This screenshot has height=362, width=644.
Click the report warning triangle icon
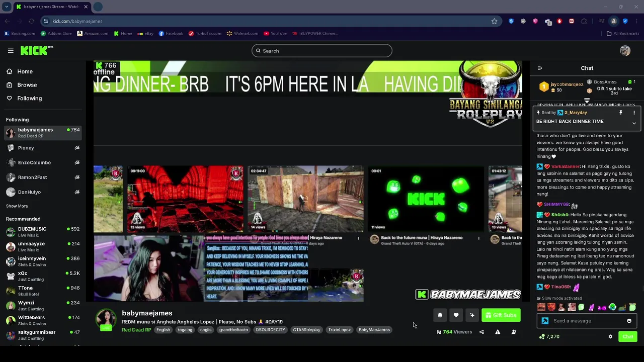(498, 332)
